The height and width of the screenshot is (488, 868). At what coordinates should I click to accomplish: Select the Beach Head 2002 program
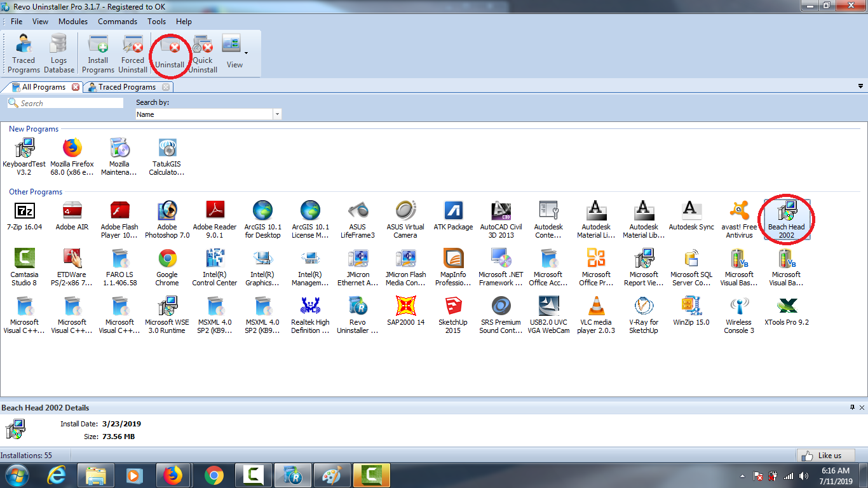click(x=787, y=220)
